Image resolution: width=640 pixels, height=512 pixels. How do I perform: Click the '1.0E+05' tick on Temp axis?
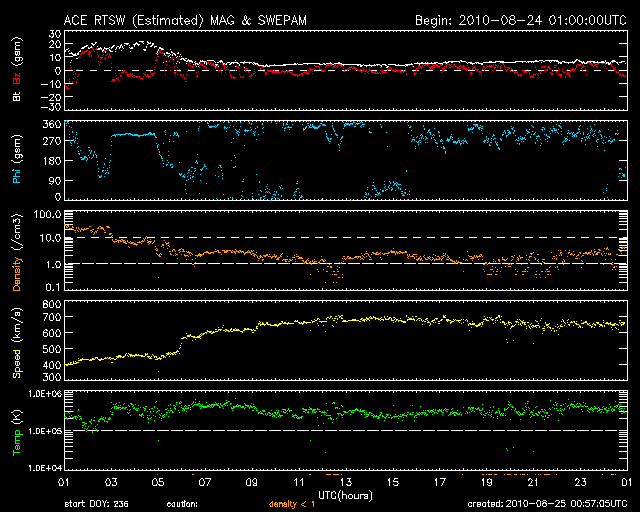click(x=45, y=431)
